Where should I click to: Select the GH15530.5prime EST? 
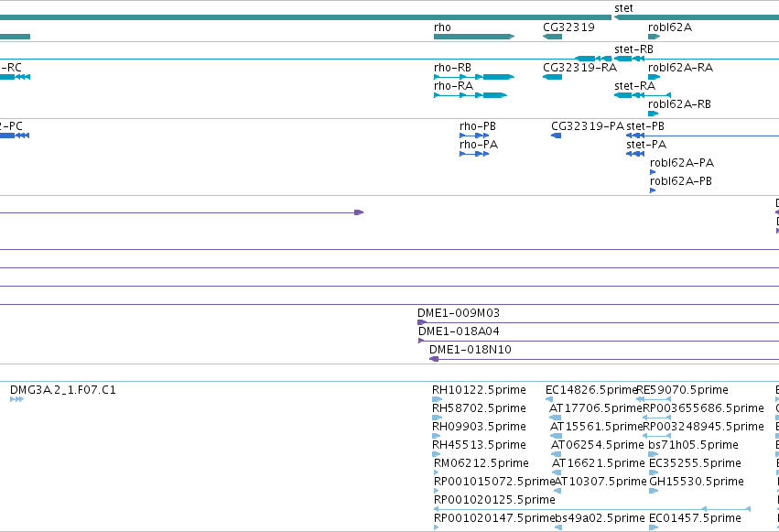click(x=654, y=491)
